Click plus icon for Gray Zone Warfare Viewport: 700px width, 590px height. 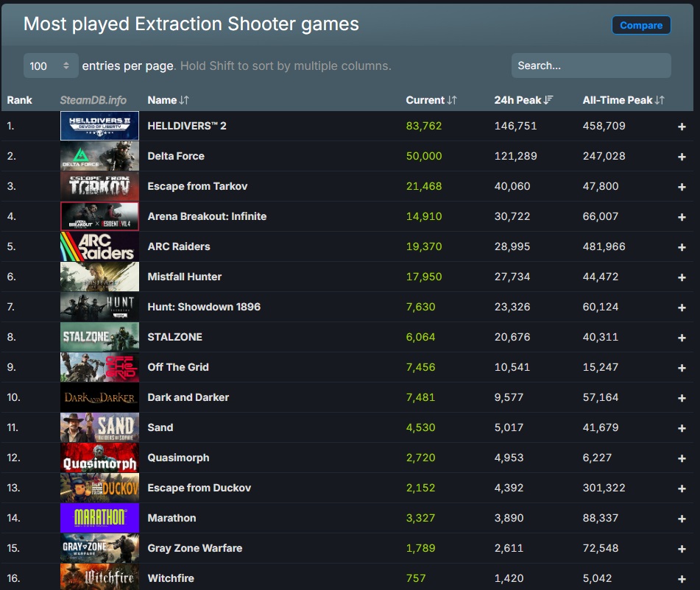pyautogui.click(x=682, y=549)
